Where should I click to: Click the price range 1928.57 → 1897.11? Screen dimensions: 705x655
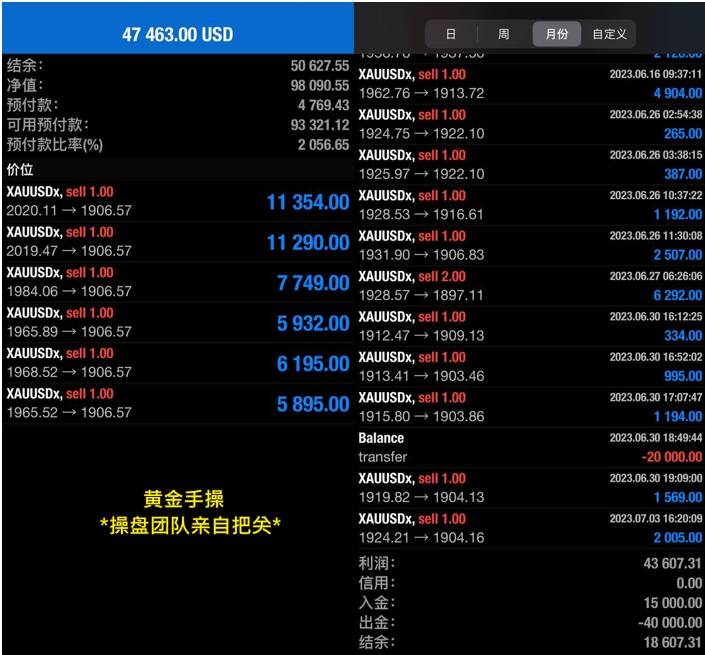421,296
